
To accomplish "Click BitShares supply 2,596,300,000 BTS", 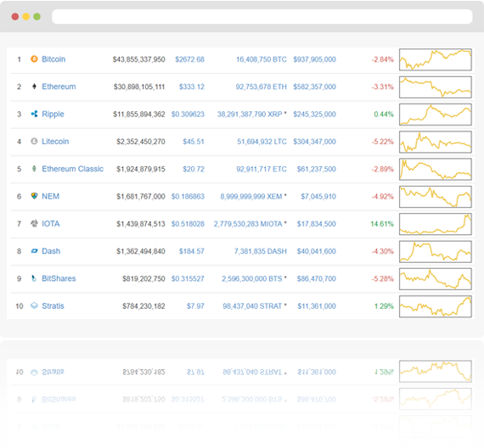I will tap(252, 279).
